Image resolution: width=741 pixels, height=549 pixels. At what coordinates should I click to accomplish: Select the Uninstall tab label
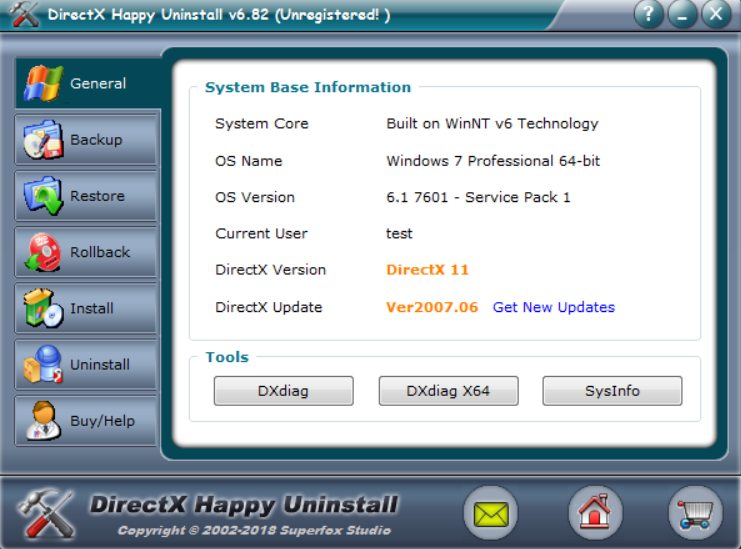tap(100, 365)
